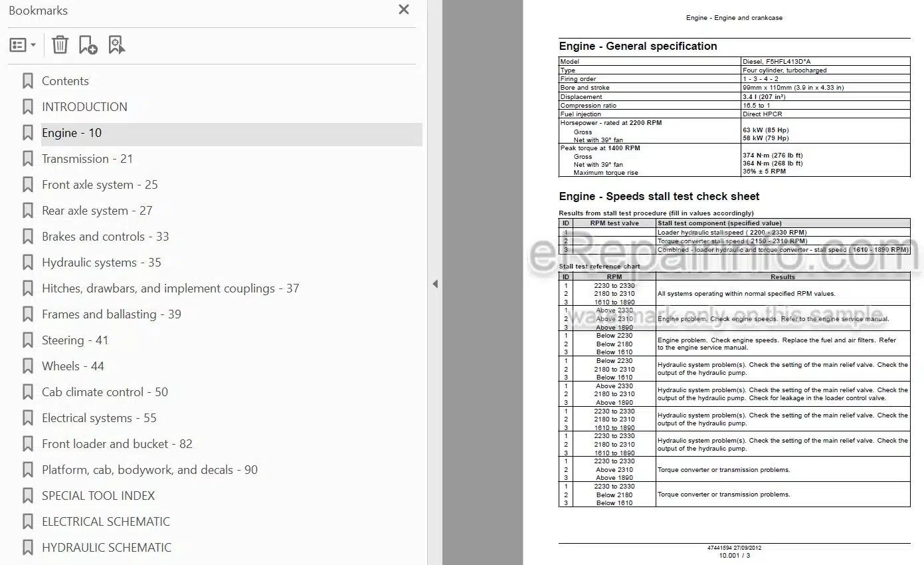Open the HYDRAULIC SCHEMATIC bookmark
Screen dimensions: 924x565
(x=106, y=548)
